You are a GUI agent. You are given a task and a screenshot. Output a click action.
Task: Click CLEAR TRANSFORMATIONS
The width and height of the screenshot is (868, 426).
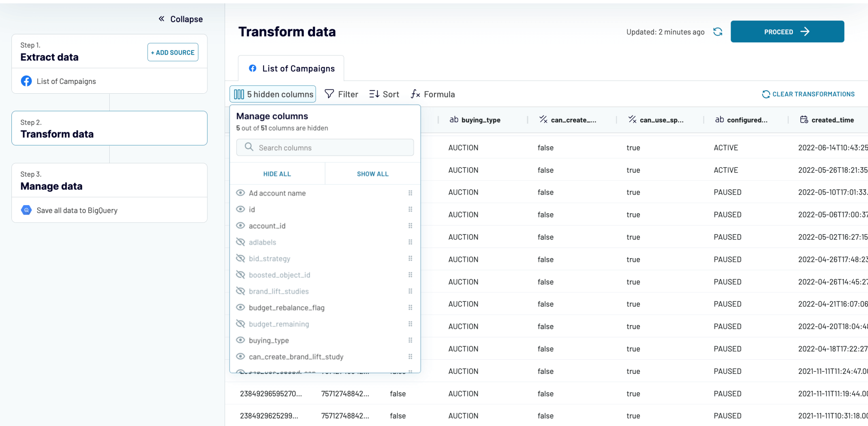(808, 94)
